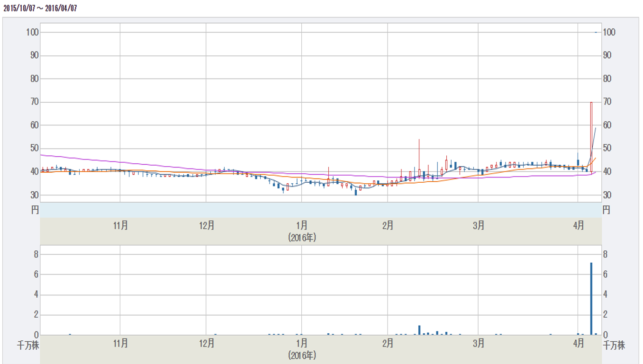Click the 80 label on the right price axis
The image size is (643, 364).
pos(607,79)
